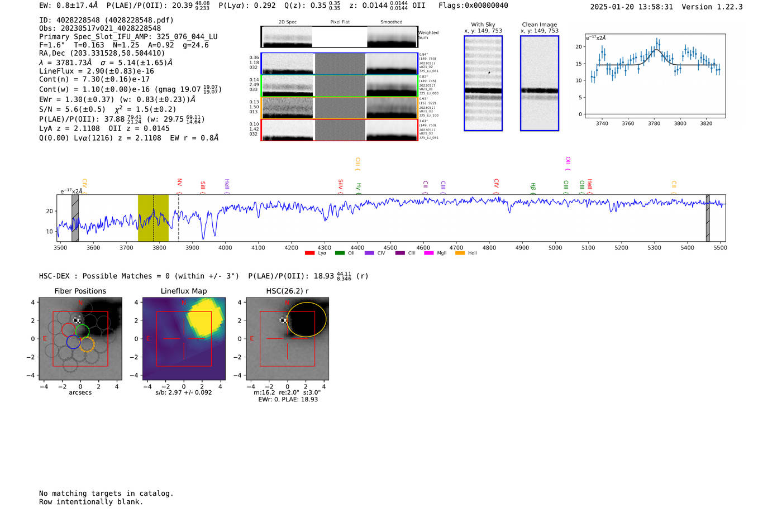
Task: Click the hatched gray band near 3550
Action: click(x=75, y=218)
